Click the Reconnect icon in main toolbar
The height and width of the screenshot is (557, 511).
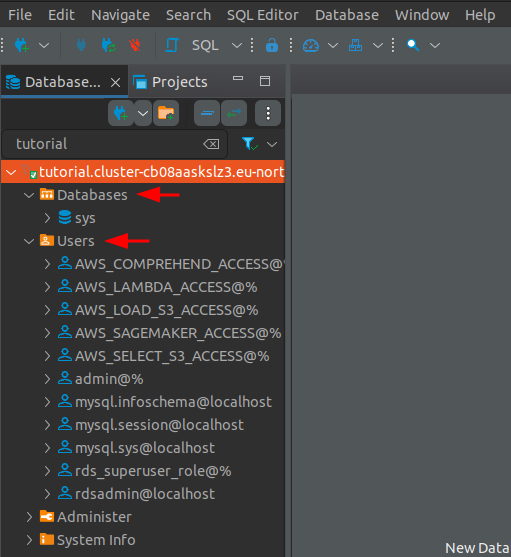109,45
